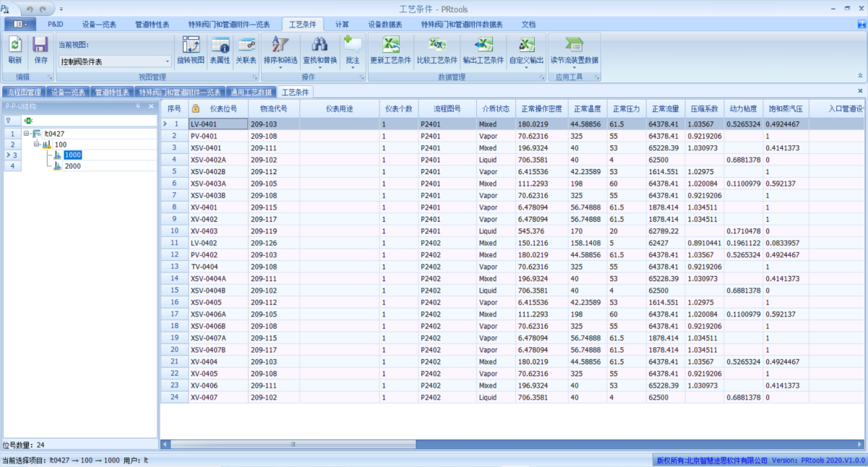
Task: Open the 通用工艺数据 document tab
Action: [251, 93]
